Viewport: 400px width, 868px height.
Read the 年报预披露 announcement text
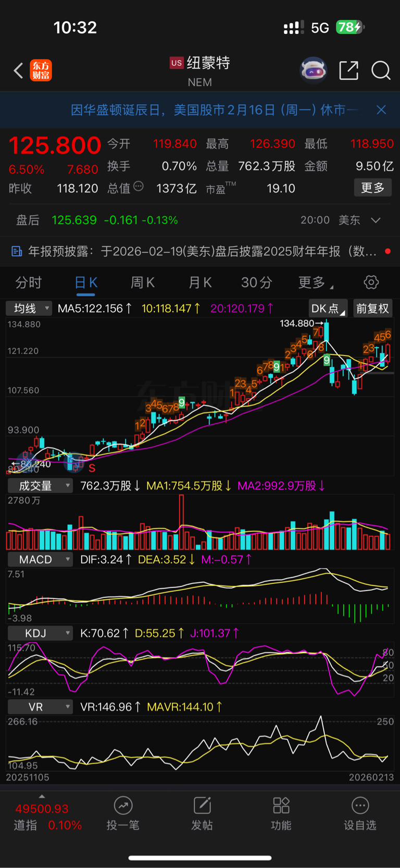click(x=202, y=251)
